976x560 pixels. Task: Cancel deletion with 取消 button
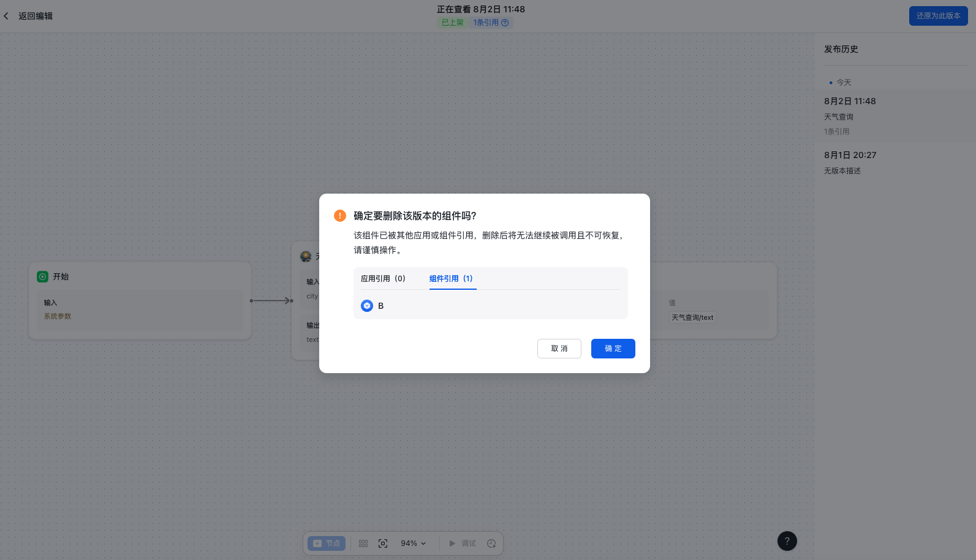pos(559,349)
